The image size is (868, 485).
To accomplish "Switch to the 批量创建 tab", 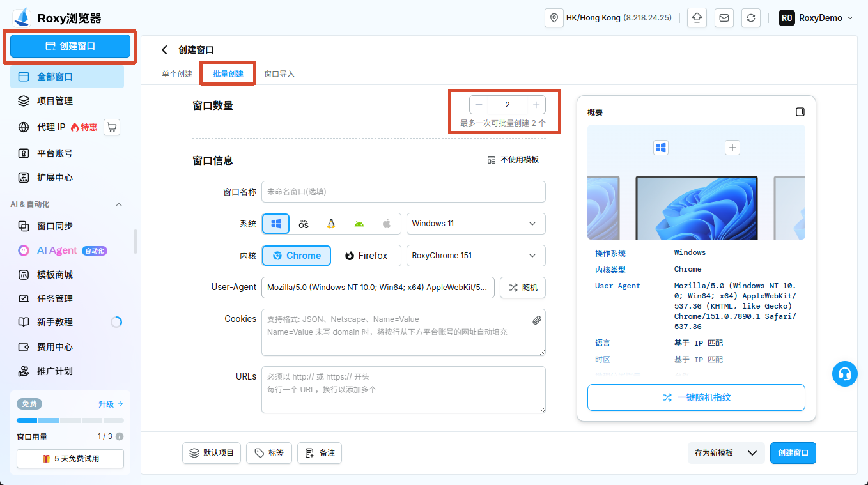I will point(228,74).
